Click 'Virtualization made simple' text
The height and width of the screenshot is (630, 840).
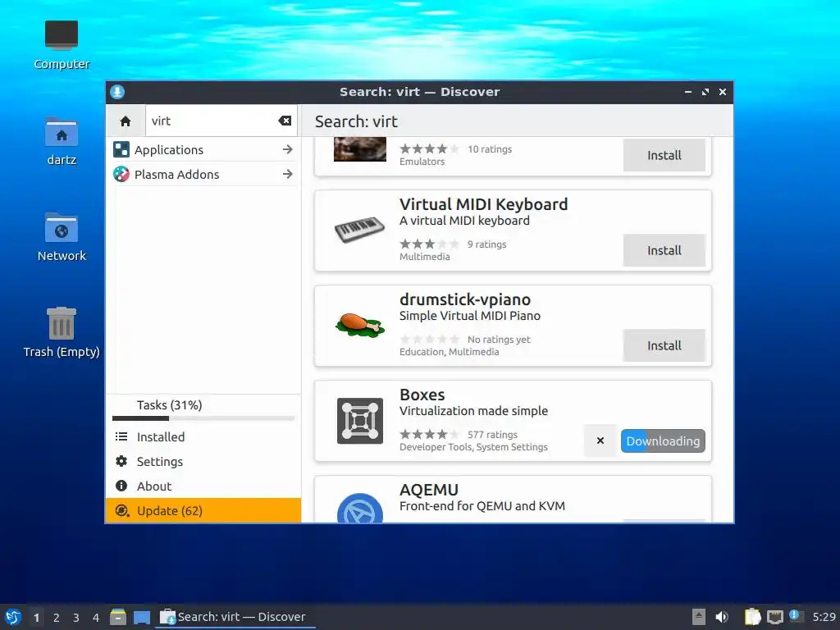tap(473, 411)
